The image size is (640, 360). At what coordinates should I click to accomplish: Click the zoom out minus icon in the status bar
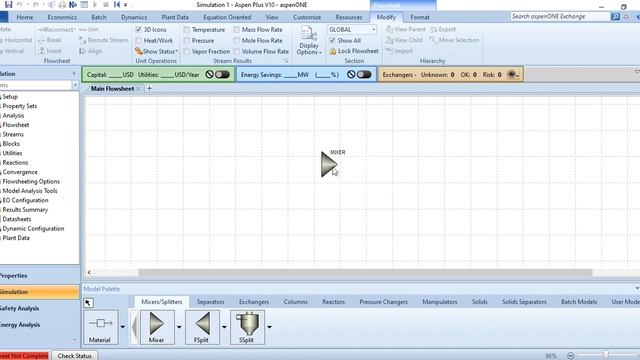click(x=571, y=356)
